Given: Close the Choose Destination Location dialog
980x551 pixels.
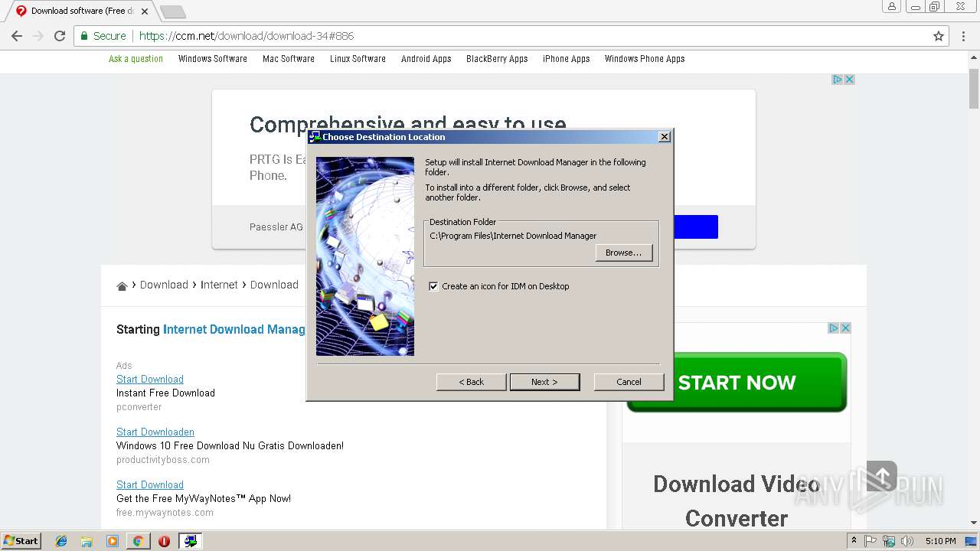Looking at the screenshot, I should 665,137.
